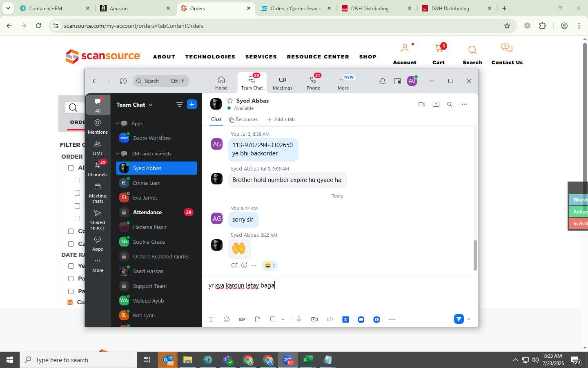
Task: Open ScanSource Cart icon
Action: (439, 54)
